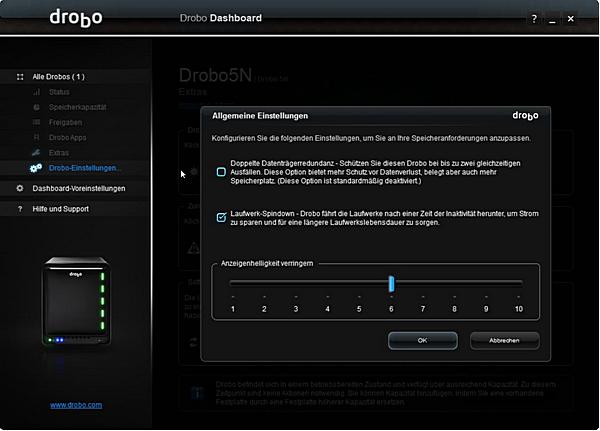Select Drobo-Einstellungen in the sidebar
This screenshot has width=600, height=431.
click(x=84, y=168)
